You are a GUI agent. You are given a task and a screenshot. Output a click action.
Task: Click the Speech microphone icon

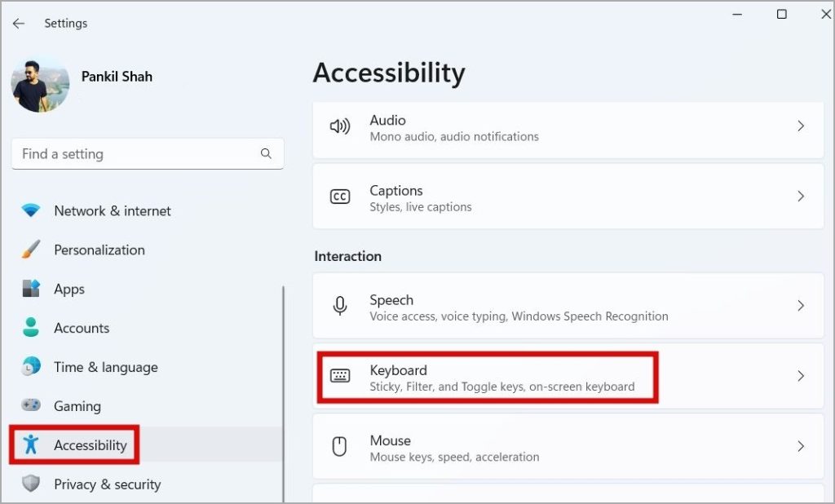click(340, 306)
